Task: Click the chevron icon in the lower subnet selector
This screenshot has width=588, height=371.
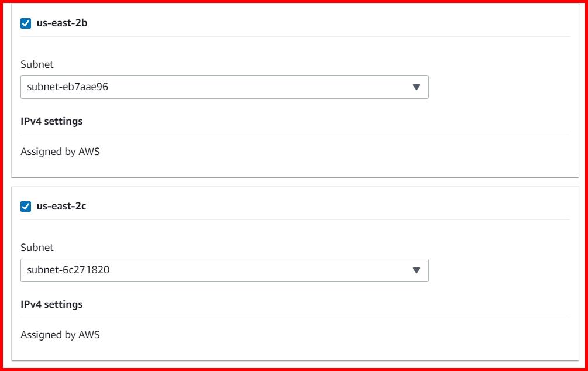Action: click(416, 270)
